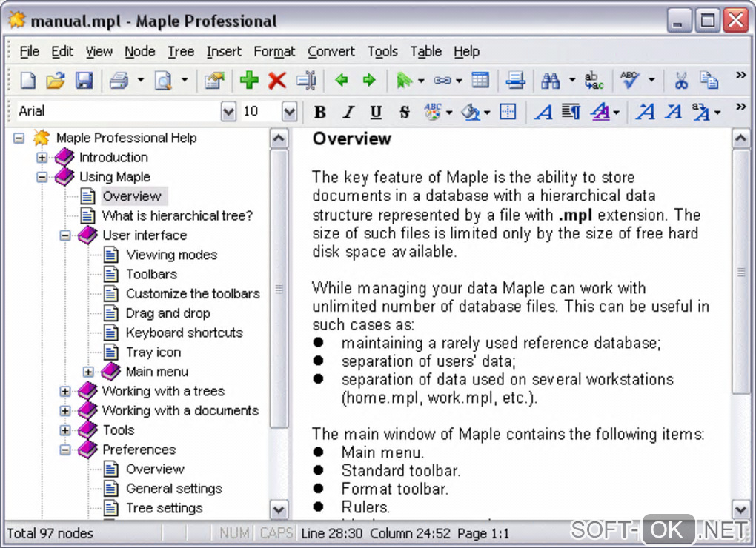Click the node properties icon
The image size is (756, 548).
214,80
